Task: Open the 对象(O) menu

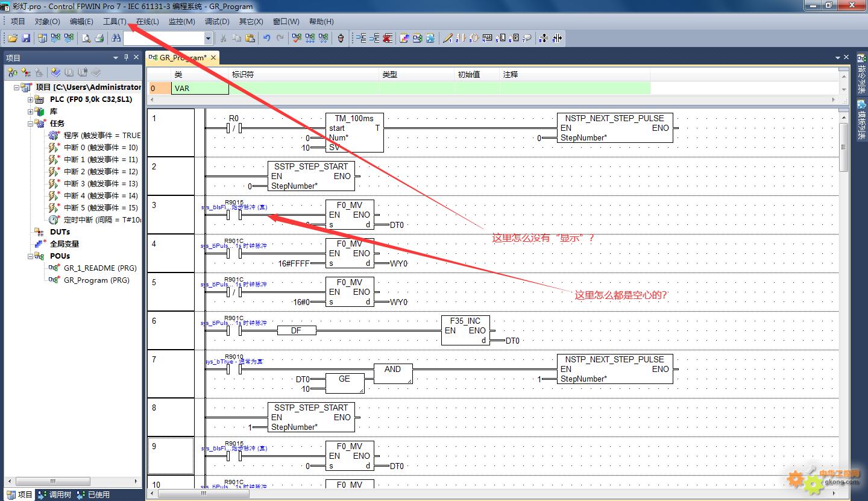Action: [x=48, y=21]
